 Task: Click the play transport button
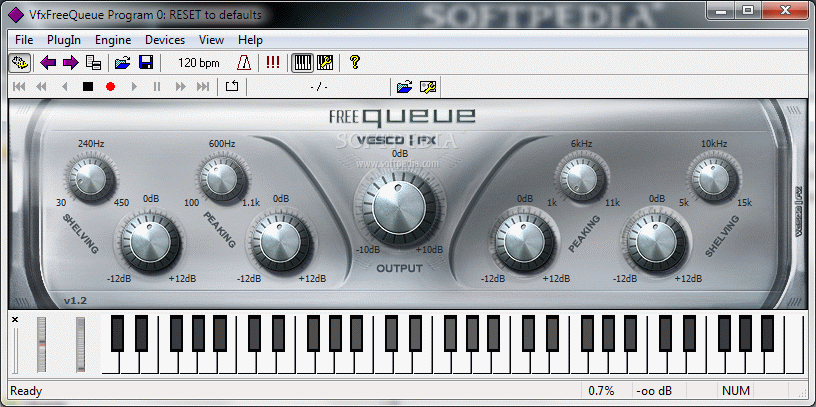click(x=134, y=87)
